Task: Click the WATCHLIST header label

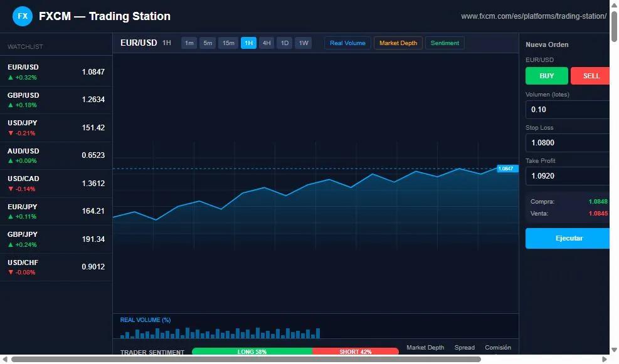Action: coord(25,46)
